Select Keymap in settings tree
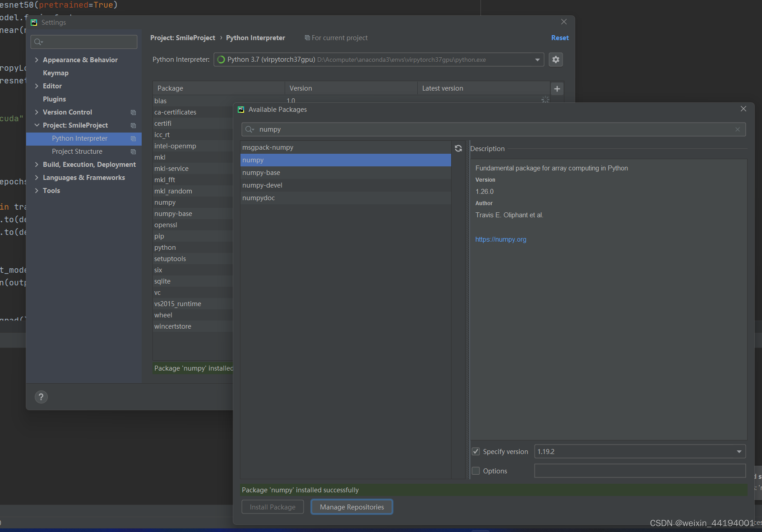762x532 pixels. click(55, 73)
